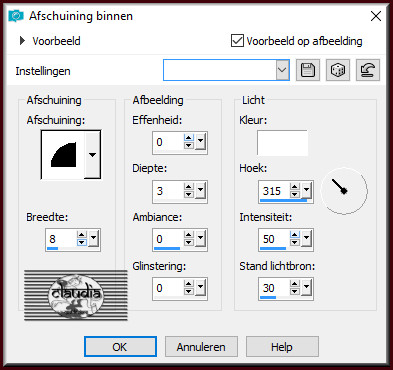Confirm with the OK button
Screen dimensions: 393x370
(120, 347)
